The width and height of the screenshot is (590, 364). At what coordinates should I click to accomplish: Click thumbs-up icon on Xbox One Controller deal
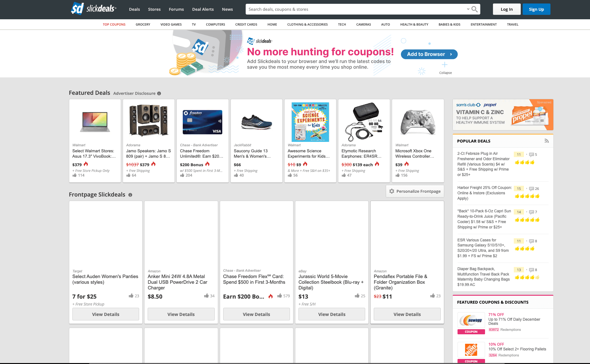(x=397, y=175)
